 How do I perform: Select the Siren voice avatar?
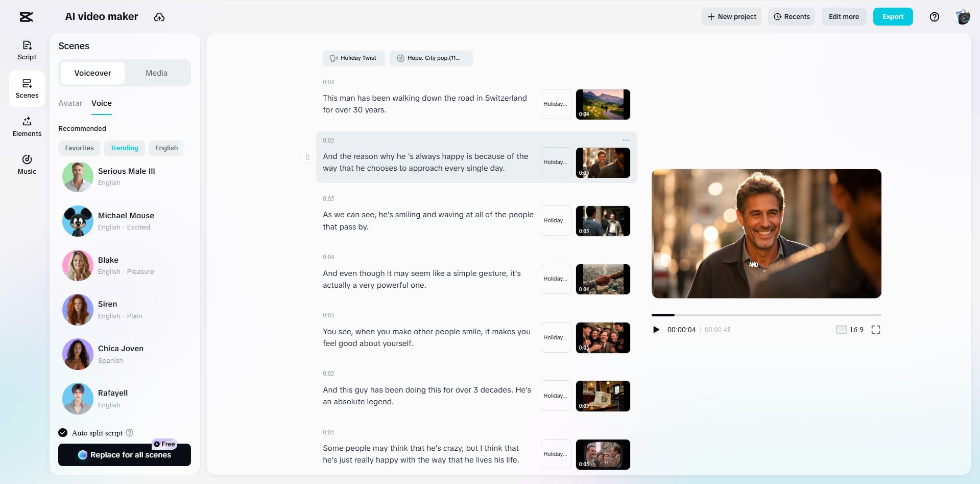[78, 310]
